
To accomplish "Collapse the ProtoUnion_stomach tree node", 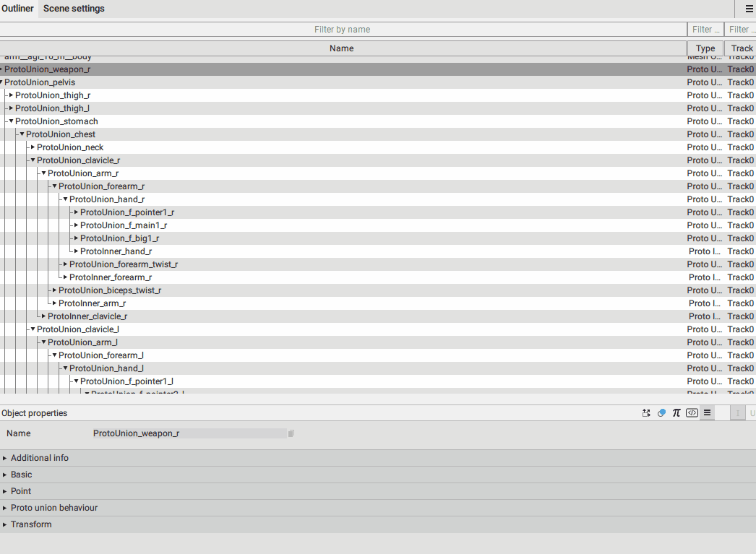I will (11, 121).
